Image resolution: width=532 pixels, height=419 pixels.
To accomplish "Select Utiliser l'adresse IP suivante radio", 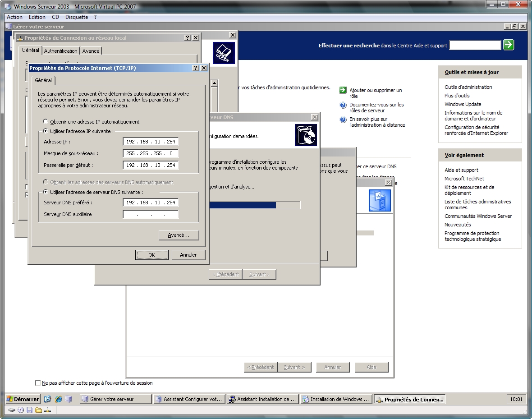I will [46, 131].
